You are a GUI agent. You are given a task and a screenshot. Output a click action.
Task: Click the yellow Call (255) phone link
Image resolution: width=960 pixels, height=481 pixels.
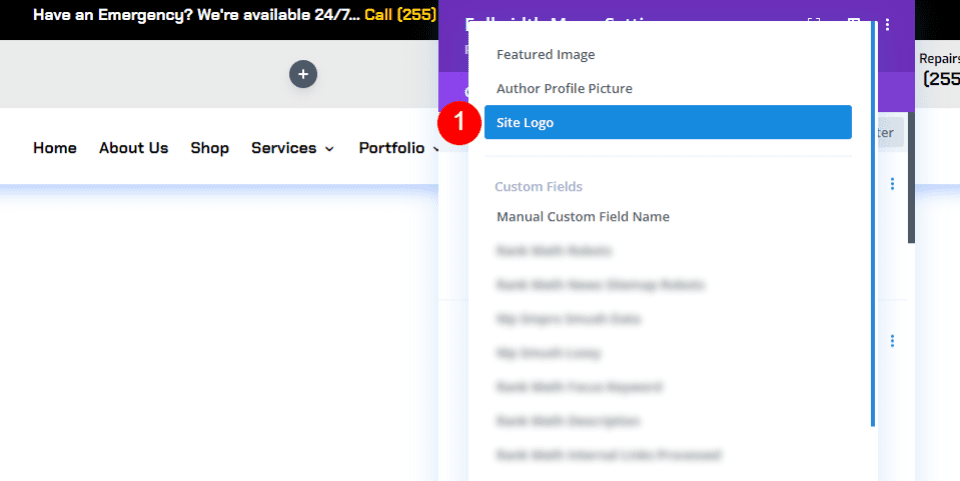pyautogui.click(x=400, y=16)
